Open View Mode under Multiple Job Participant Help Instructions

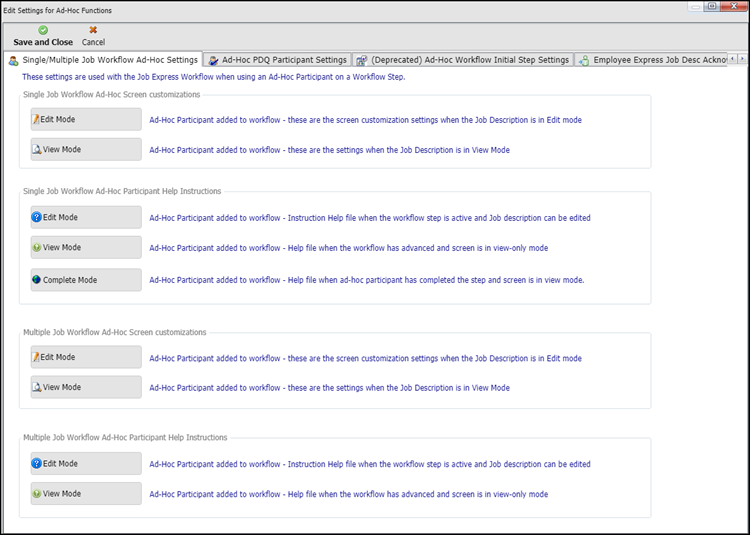[86, 493]
